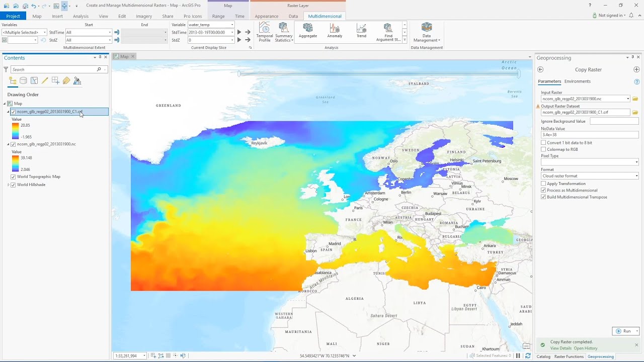Image resolution: width=644 pixels, height=362 pixels.
Task: Click the Anomaly analysis tool
Action: [335, 31]
